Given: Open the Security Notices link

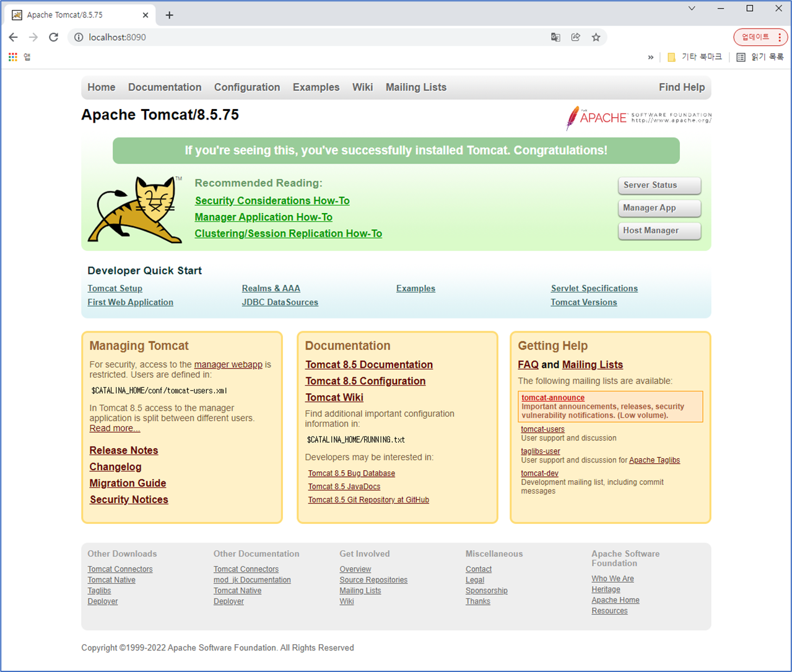Looking at the screenshot, I should tap(129, 500).
